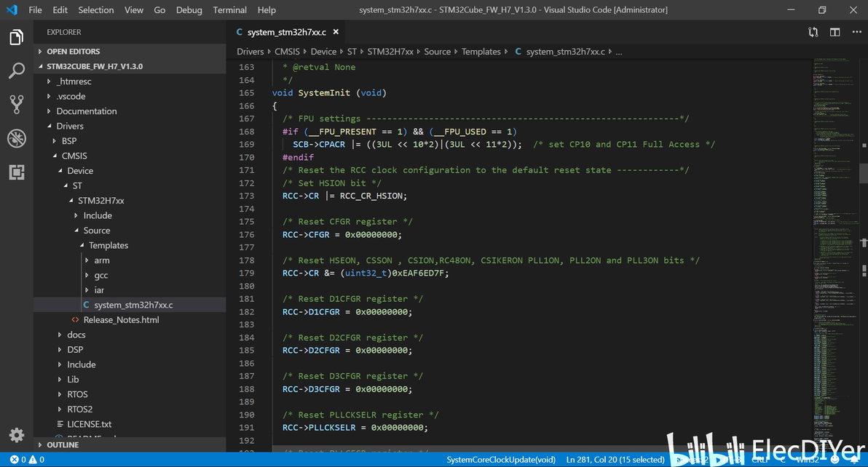
Task: Open the Explorer view in activity bar
Action: 16,37
